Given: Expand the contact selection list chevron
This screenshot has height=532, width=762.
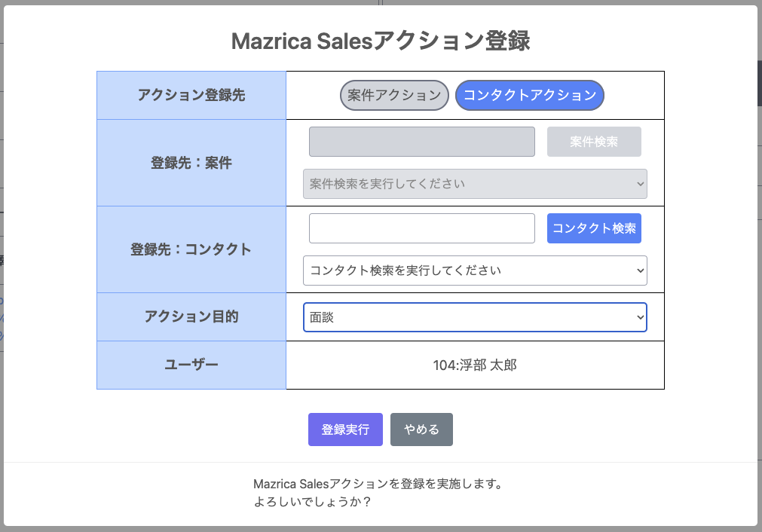Looking at the screenshot, I should pos(638,270).
